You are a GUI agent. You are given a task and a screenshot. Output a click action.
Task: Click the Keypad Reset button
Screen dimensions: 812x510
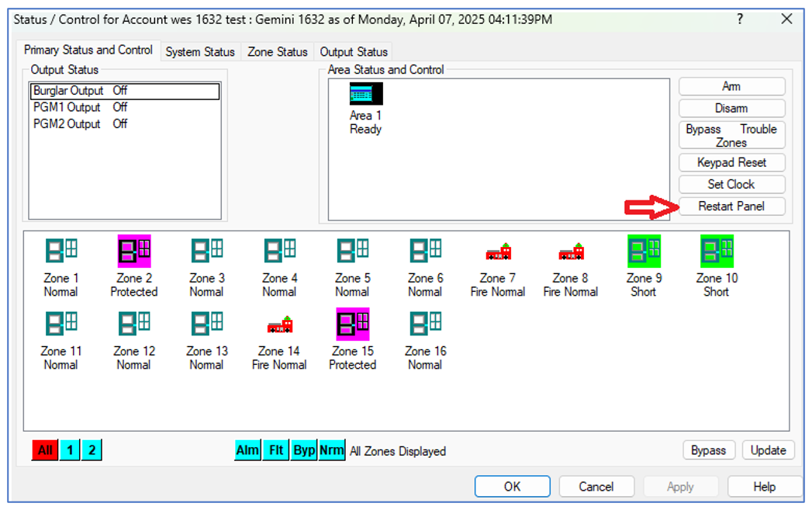point(731,163)
